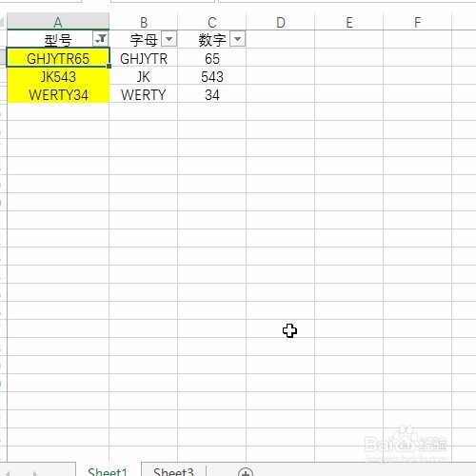The height and width of the screenshot is (476, 476).
Task: Select column C header
Action: (212, 22)
